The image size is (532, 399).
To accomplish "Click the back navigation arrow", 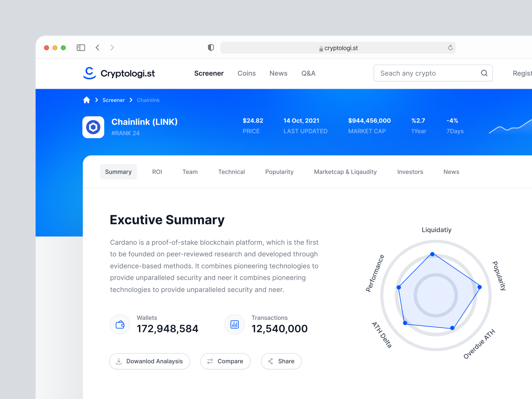I will coord(97,48).
